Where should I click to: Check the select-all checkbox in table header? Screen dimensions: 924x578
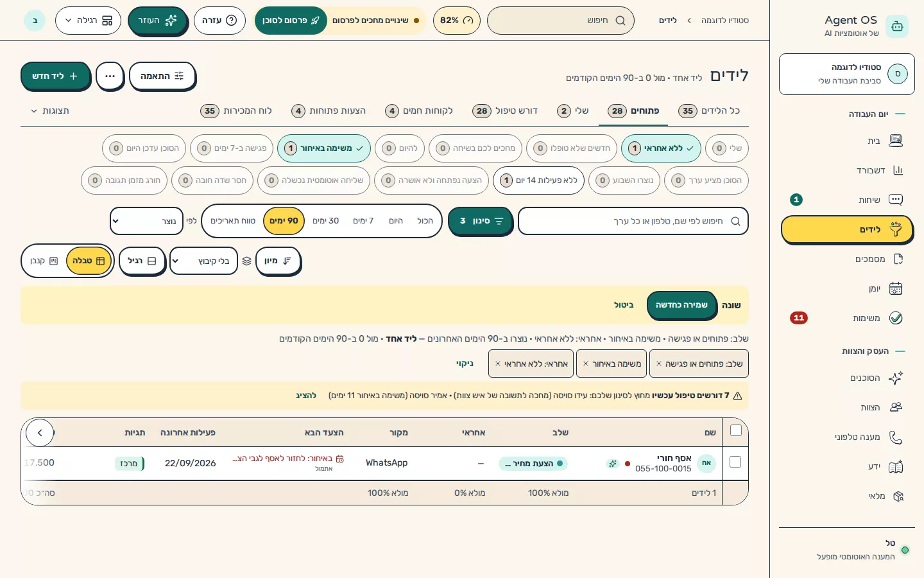[736, 430]
